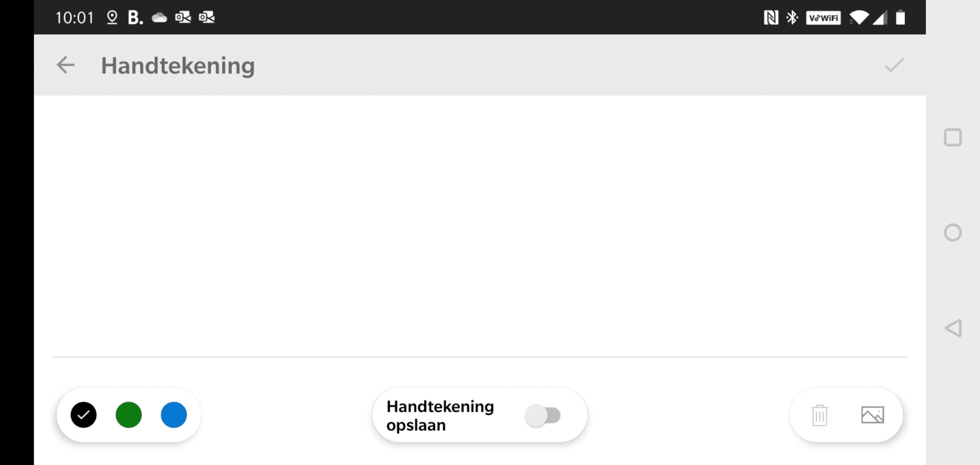Select the black ink color

tap(84, 415)
